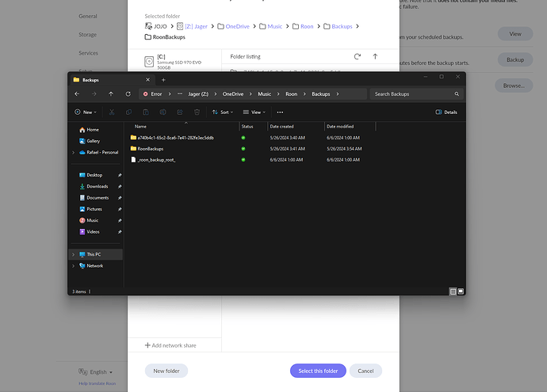
Task: Select folder a740b4c1-65c2-8ca6-7e41-282fe3ec5ddb
Action: (175, 138)
